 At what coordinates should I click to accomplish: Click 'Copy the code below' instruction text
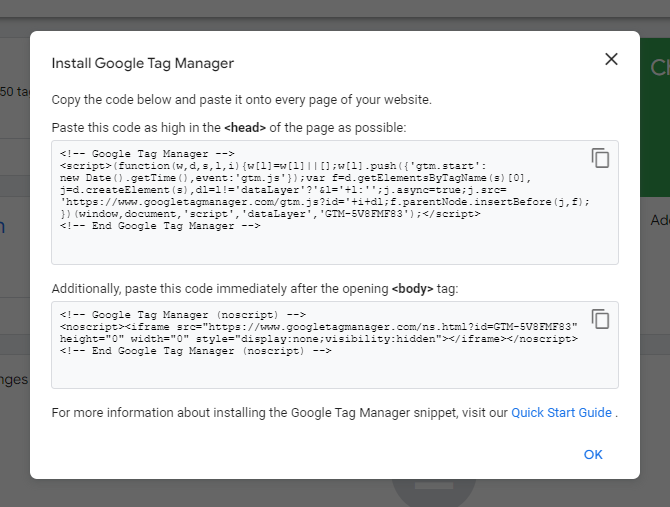[241, 100]
